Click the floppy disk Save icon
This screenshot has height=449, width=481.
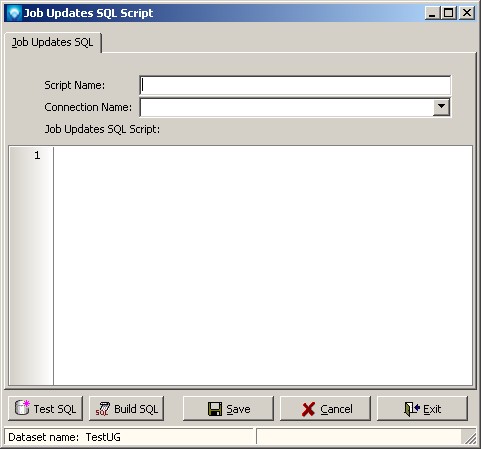coord(215,409)
